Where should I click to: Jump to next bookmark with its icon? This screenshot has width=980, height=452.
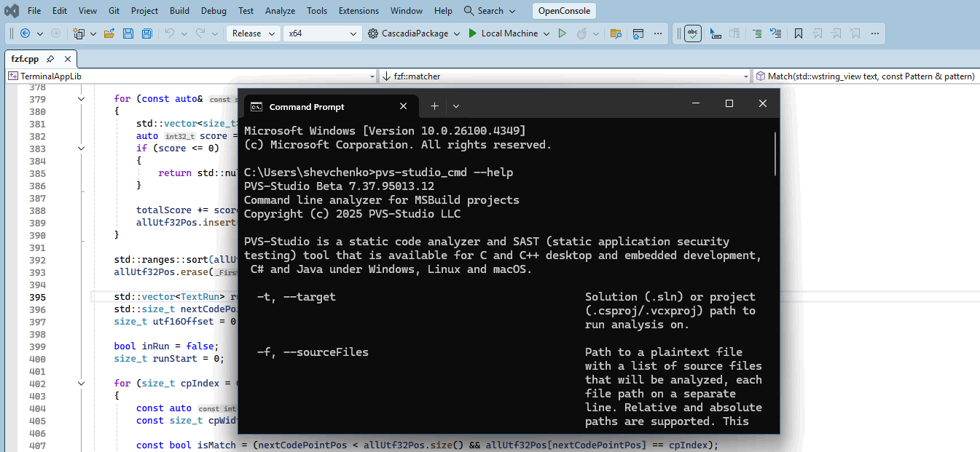click(836, 33)
